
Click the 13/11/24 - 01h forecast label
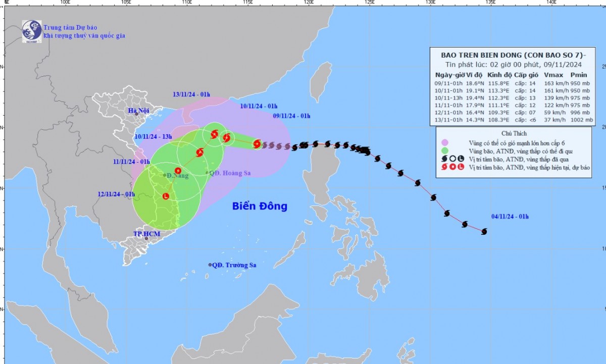191,94
